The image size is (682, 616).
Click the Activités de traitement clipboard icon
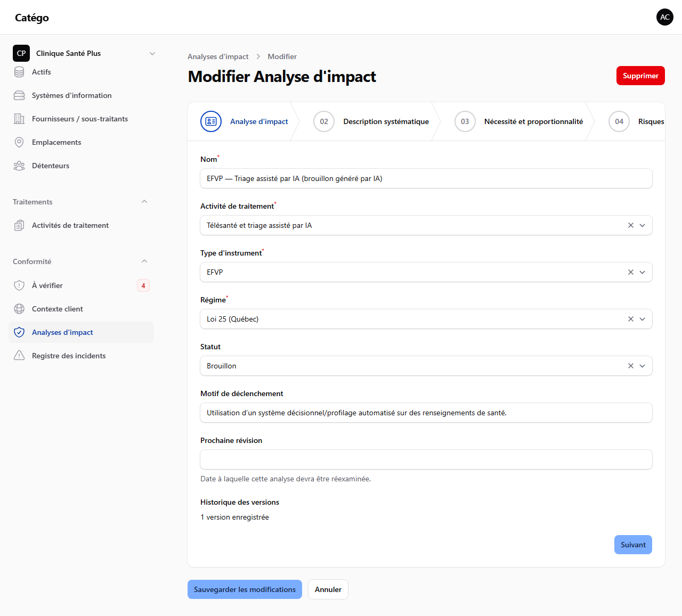pos(19,225)
